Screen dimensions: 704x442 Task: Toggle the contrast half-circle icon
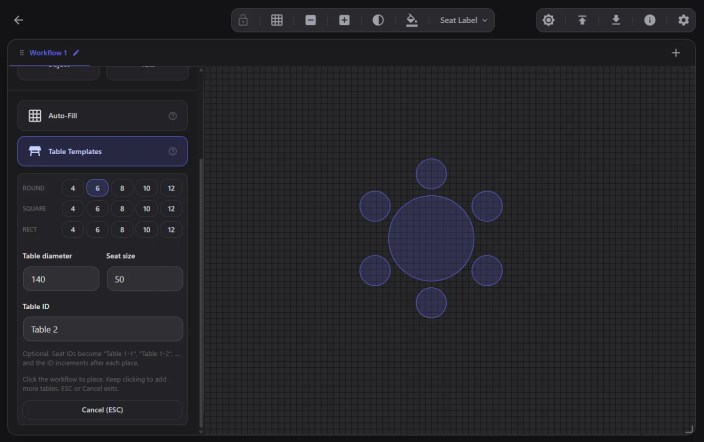pos(378,20)
